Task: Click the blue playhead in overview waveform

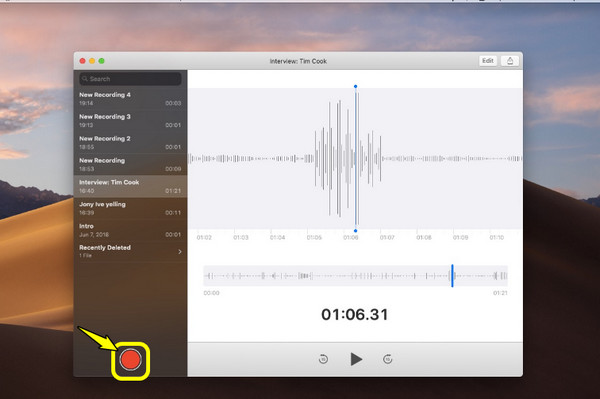Action: tap(452, 275)
